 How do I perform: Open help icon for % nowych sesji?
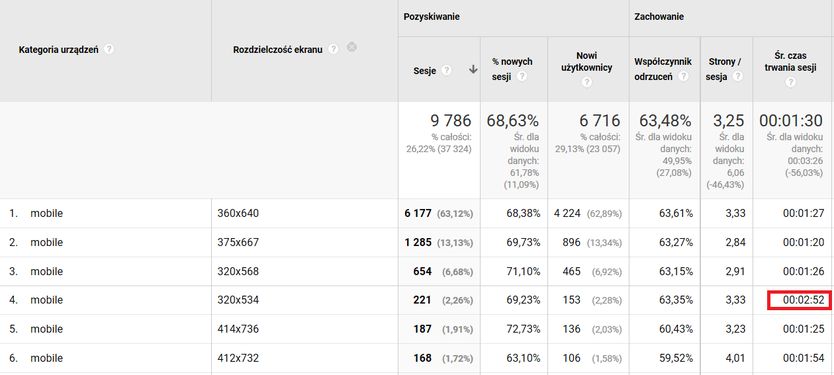click(522, 77)
